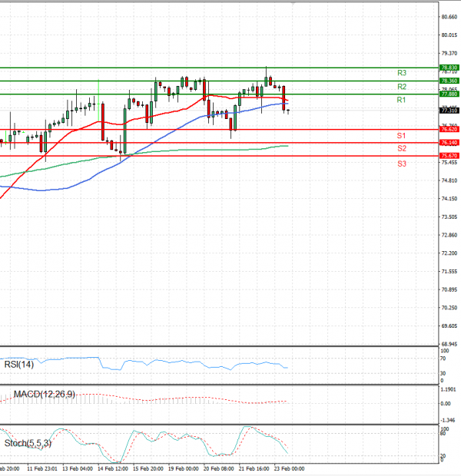Click the MACD(12,26,9) indicator label
This screenshot has height=476, width=461.
point(44,395)
